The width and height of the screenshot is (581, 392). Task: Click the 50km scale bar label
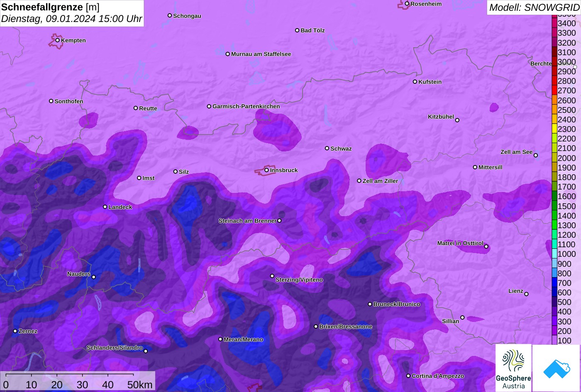coord(140,385)
